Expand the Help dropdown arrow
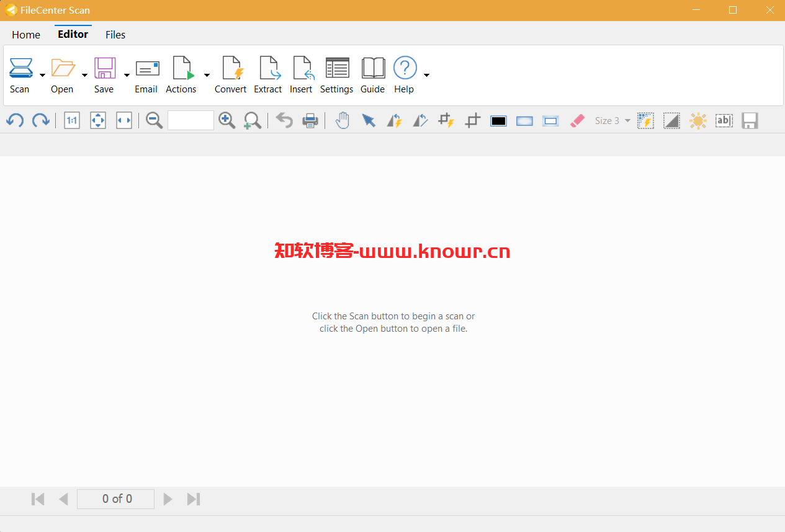The width and height of the screenshot is (785, 532). [426, 75]
